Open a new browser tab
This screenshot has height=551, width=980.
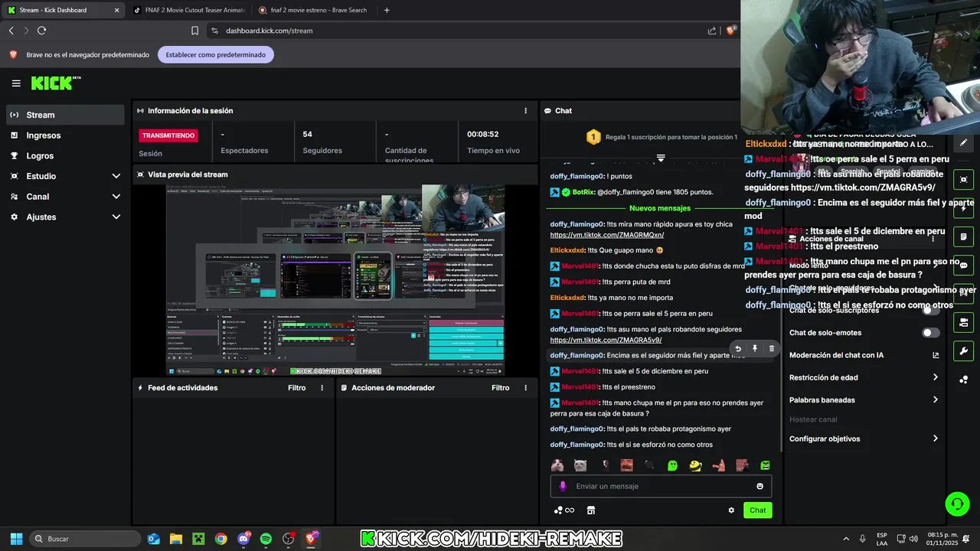tap(387, 10)
